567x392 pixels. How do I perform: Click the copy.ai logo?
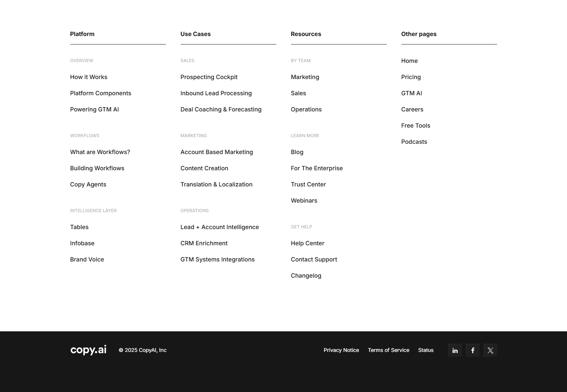click(x=88, y=350)
